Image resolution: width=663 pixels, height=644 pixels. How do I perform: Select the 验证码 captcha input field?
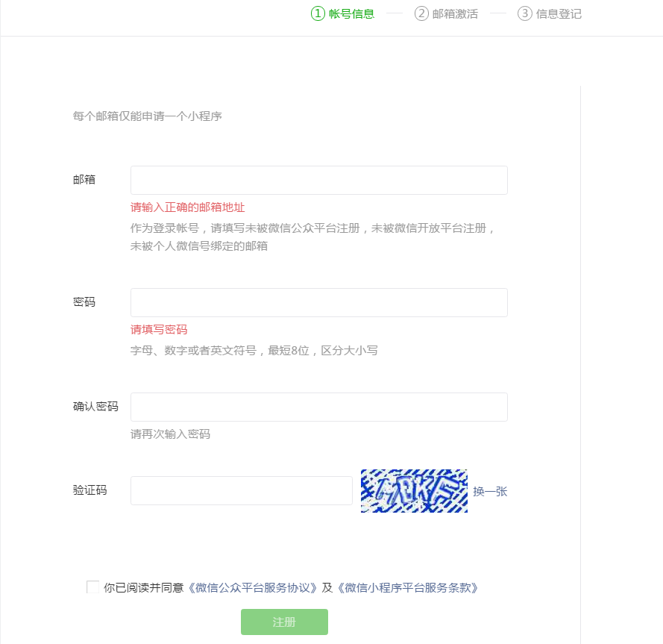[x=241, y=491]
